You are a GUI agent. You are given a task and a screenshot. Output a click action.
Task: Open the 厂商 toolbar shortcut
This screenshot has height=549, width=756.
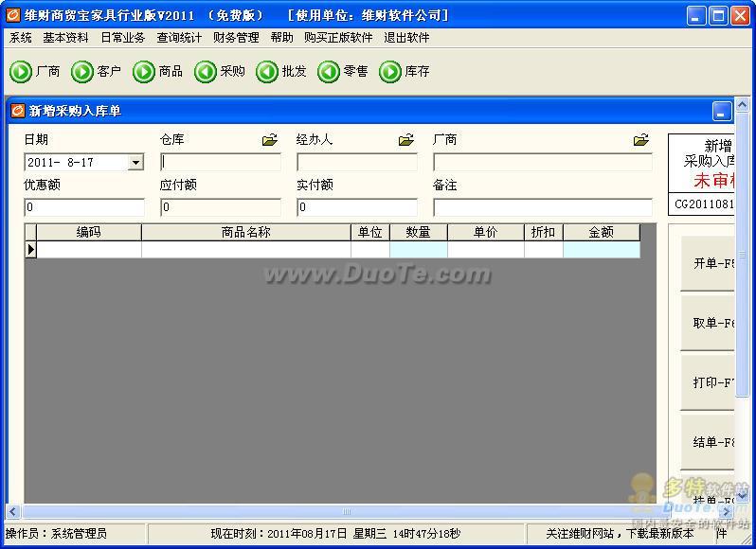coord(35,72)
